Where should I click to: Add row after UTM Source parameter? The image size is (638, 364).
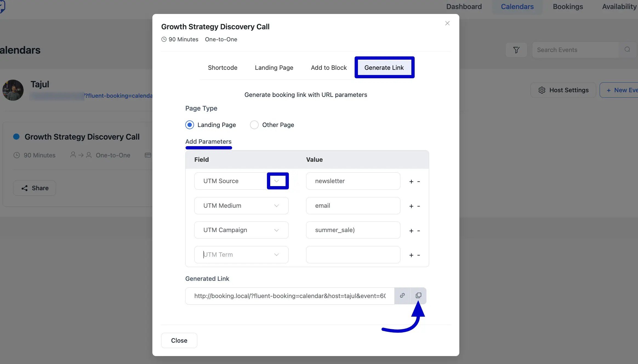click(x=411, y=181)
